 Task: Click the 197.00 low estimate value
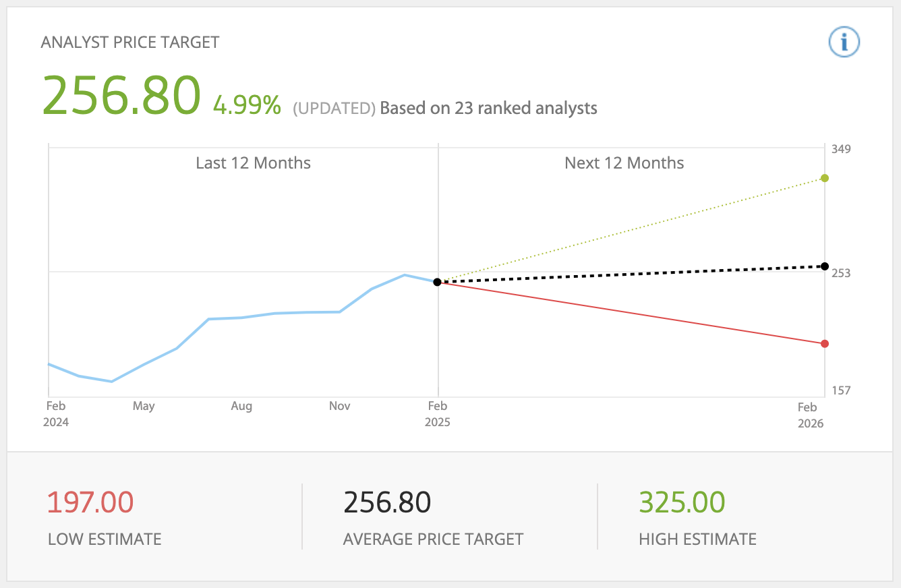click(90, 502)
